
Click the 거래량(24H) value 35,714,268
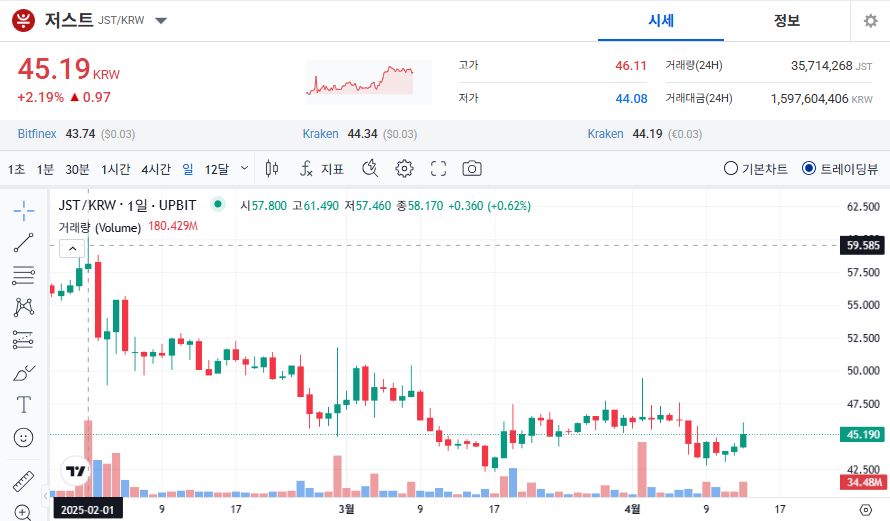click(821, 66)
